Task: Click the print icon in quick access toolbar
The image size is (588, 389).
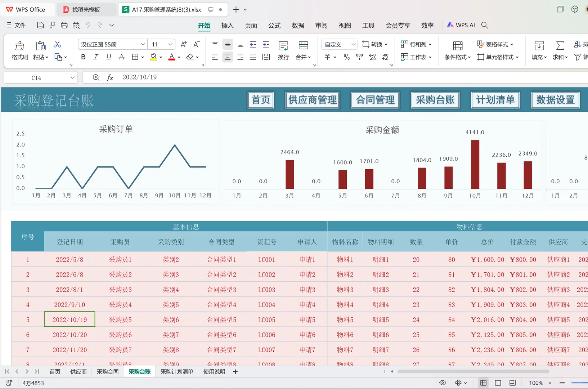Action: pyautogui.click(x=64, y=25)
